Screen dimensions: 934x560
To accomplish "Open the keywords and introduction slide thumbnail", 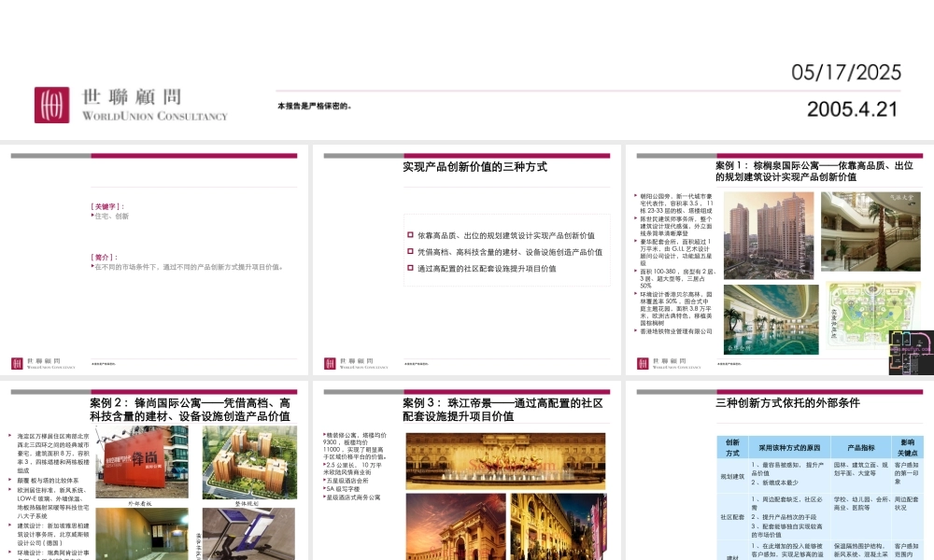I will click(154, 261).
